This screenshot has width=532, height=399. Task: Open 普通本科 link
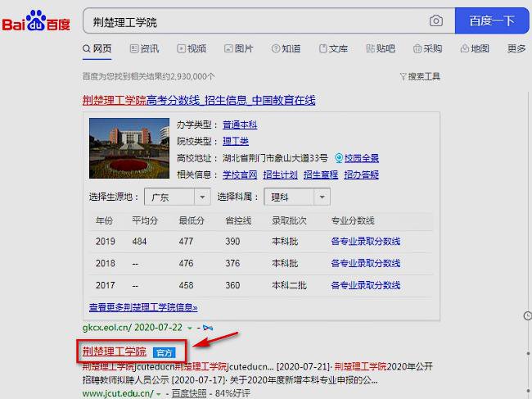click(x=240, y=125)
